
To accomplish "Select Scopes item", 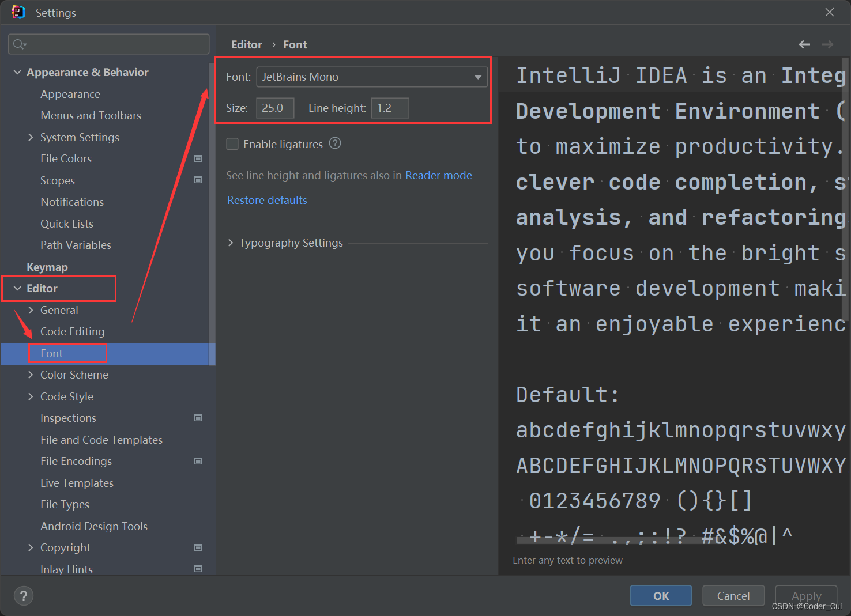I will (58, 180).
